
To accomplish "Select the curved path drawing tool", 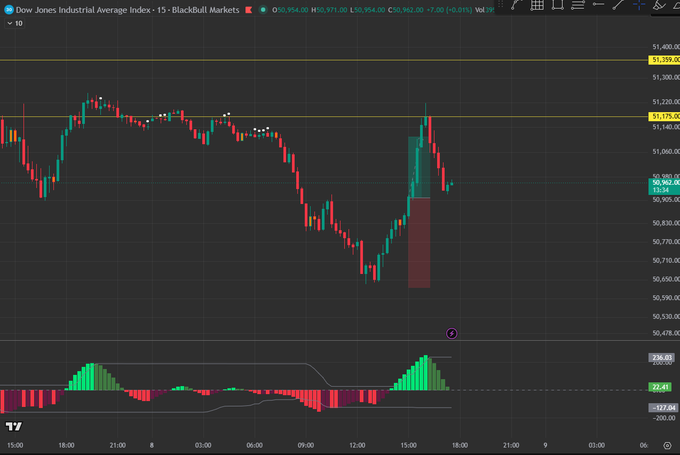I will tap(516, 5).
